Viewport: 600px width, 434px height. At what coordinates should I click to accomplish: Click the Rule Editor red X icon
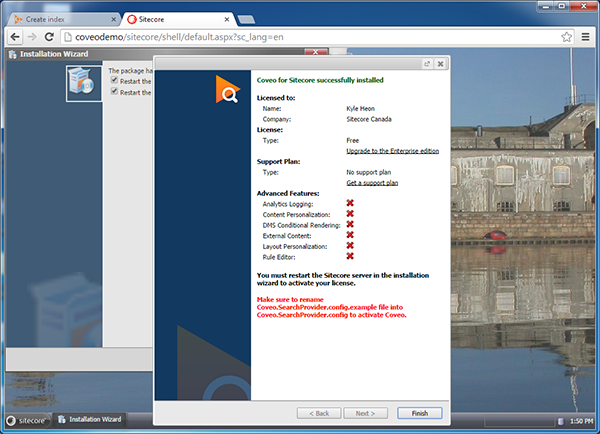tap(350, 256)
